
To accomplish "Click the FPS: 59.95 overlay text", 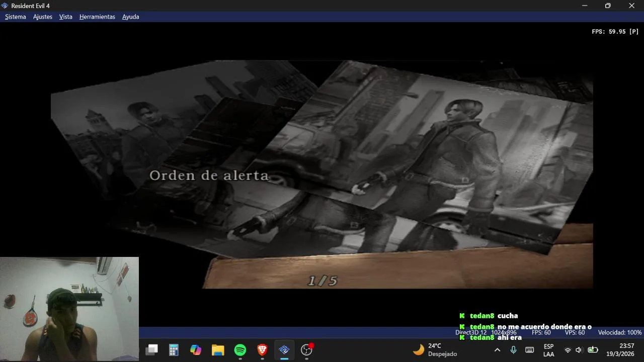I will point(615,31).
